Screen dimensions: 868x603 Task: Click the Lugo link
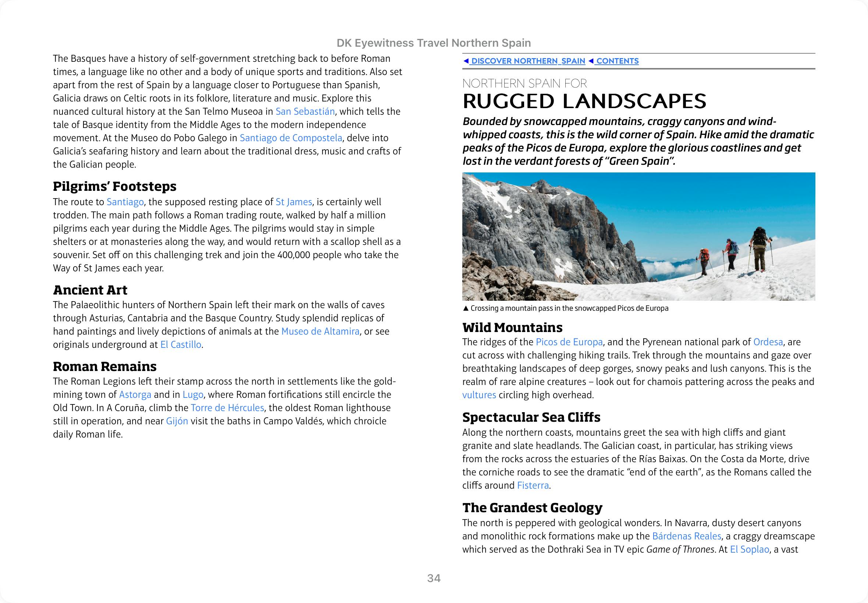pyautogui.click(x=193, y=395)
